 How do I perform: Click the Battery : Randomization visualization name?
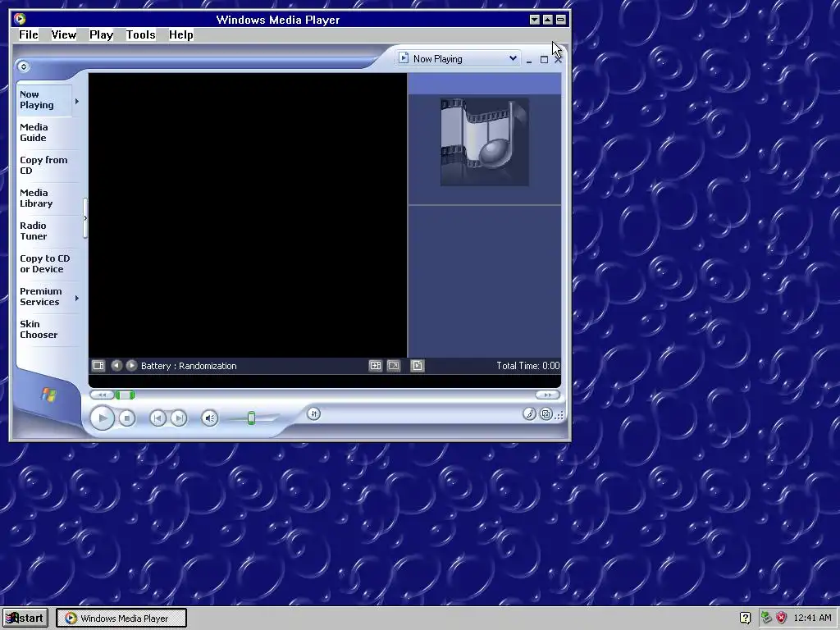coord(189,366)
